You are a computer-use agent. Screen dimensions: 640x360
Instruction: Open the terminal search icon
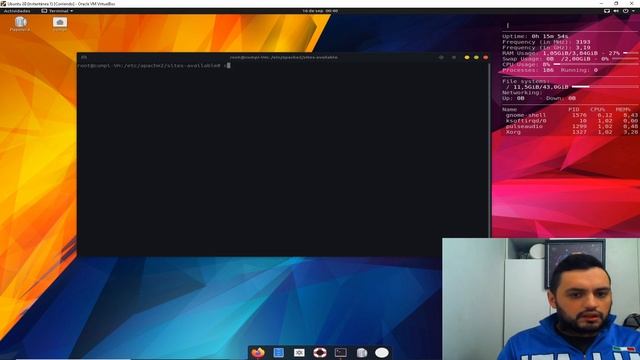click(441, 58)
